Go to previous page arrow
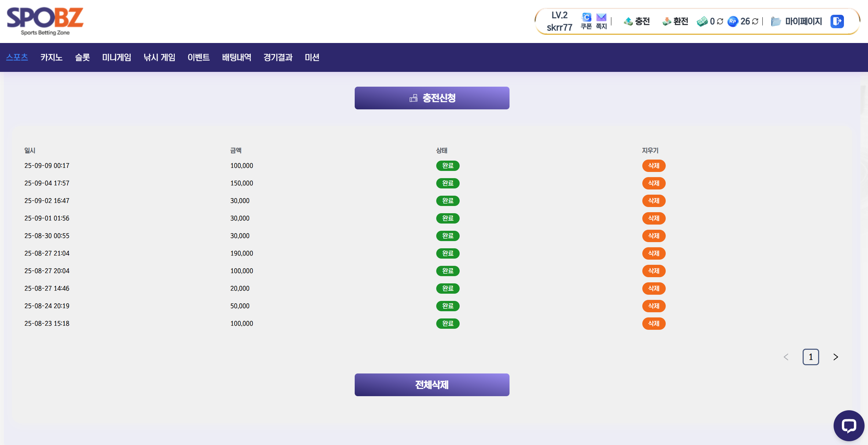 pos(786,357)
